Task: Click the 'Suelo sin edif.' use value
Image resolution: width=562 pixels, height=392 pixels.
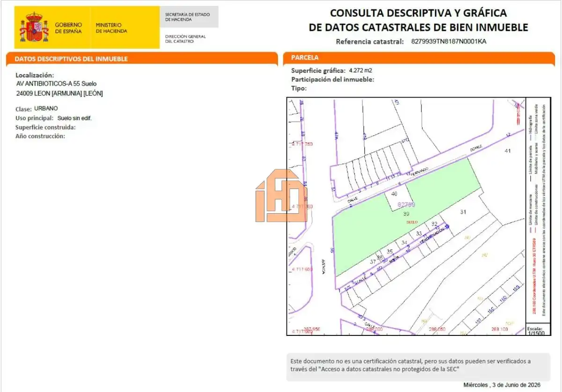Action: tap(74, 118)
